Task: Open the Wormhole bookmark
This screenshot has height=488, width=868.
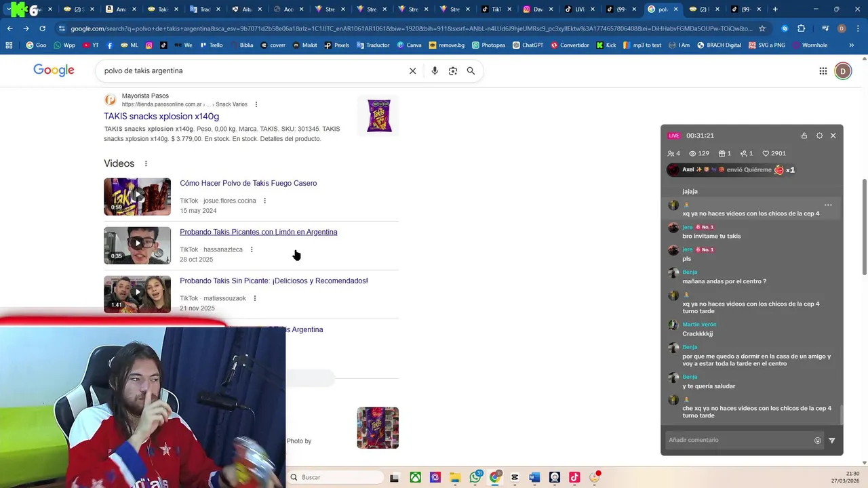Action: point(809,45)
